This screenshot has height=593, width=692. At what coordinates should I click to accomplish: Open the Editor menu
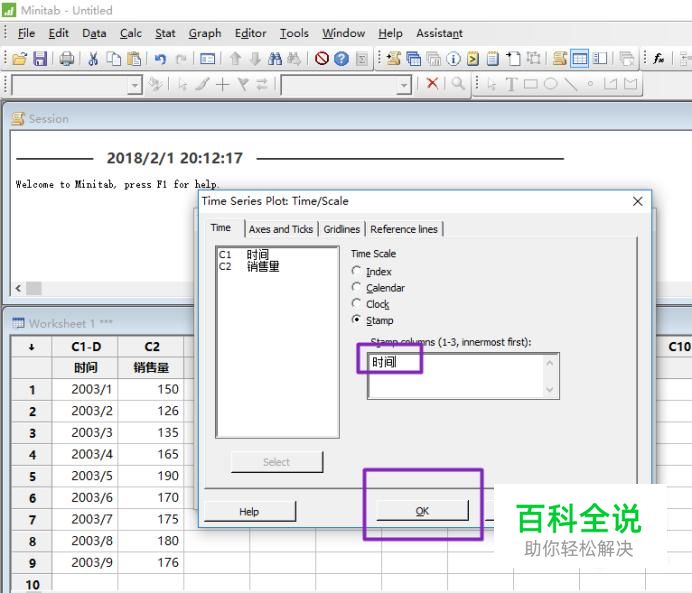(250, 34)
